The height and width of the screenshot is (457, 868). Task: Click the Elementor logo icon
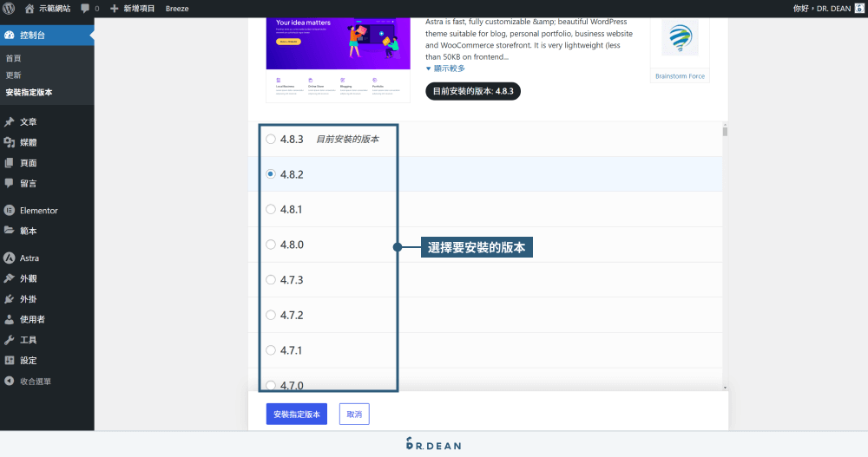pyautogui.click(x=10, y=210)
